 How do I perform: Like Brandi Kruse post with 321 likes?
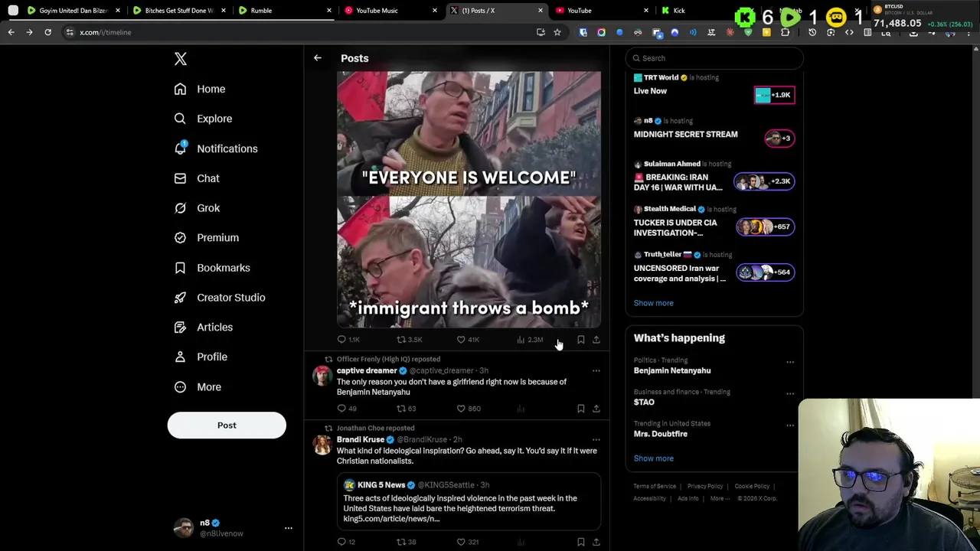pyautogui.click(x=468, y=542)
